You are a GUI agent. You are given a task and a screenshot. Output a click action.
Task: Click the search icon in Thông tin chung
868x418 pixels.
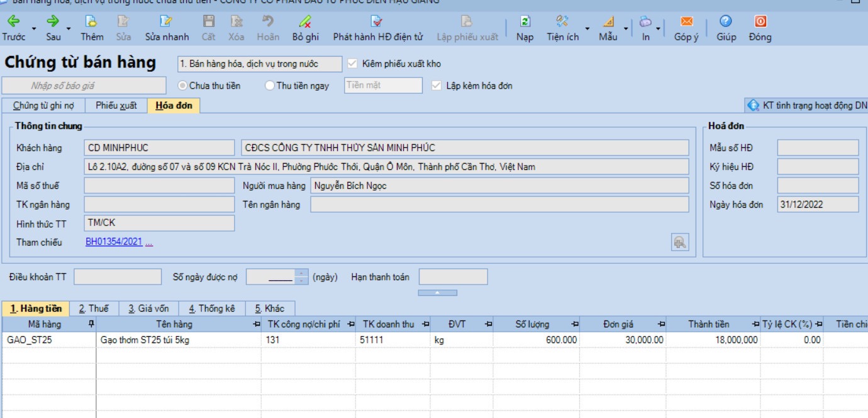tap(680, 242)
